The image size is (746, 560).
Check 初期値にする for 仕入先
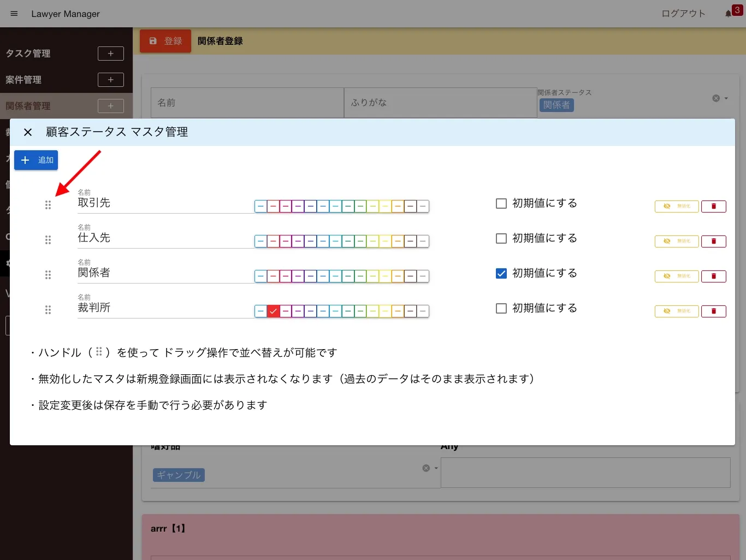(x=501, y=238)
